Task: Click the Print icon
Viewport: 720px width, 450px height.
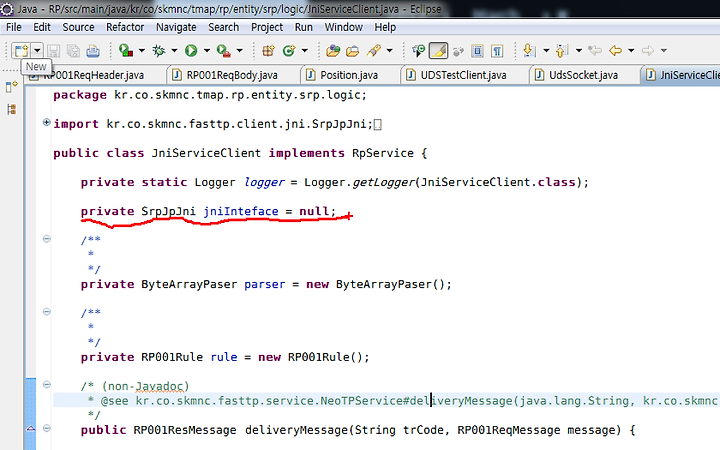Action: click(x=93, y=51)
